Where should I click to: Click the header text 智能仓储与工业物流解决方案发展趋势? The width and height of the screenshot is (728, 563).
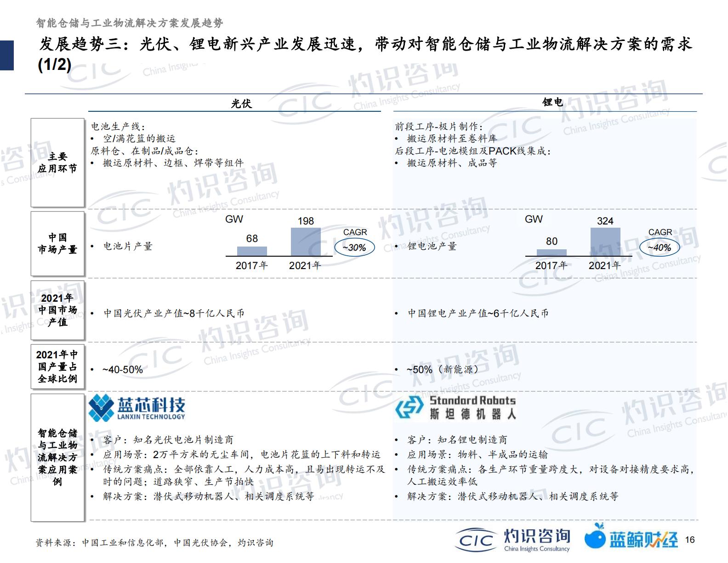130,23
